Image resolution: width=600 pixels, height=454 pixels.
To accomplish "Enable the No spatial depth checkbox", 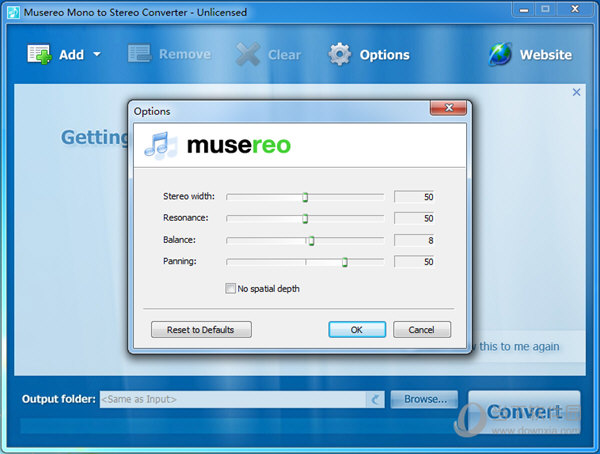I will pyautogui.click(x=230, y=288).
